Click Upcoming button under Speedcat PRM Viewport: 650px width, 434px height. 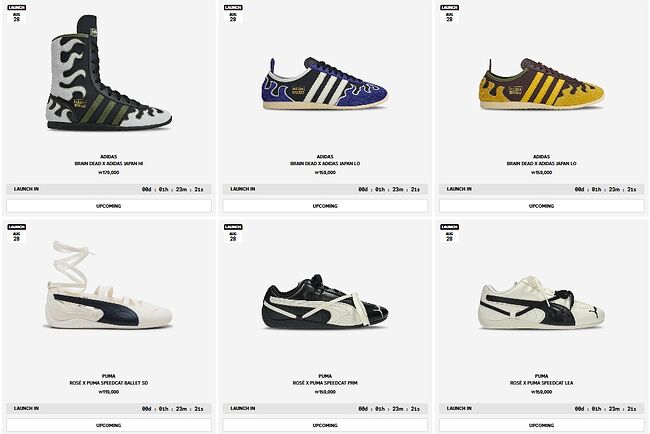coord(325,425)
